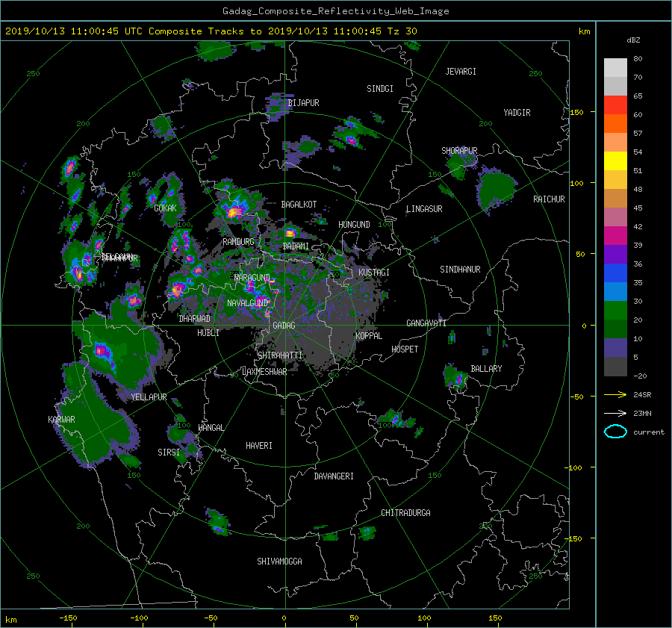This screenshot has width=672, height=628.
Task: Click the Gadag_Composite_Reflectivity_Web_Image title
Action: 335,11
